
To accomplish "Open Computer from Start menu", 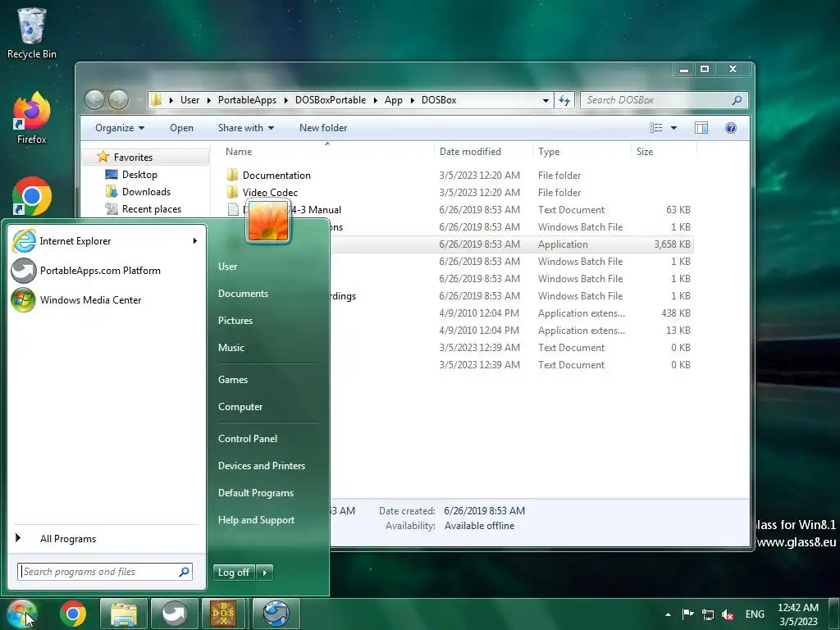I will point(240,407).
